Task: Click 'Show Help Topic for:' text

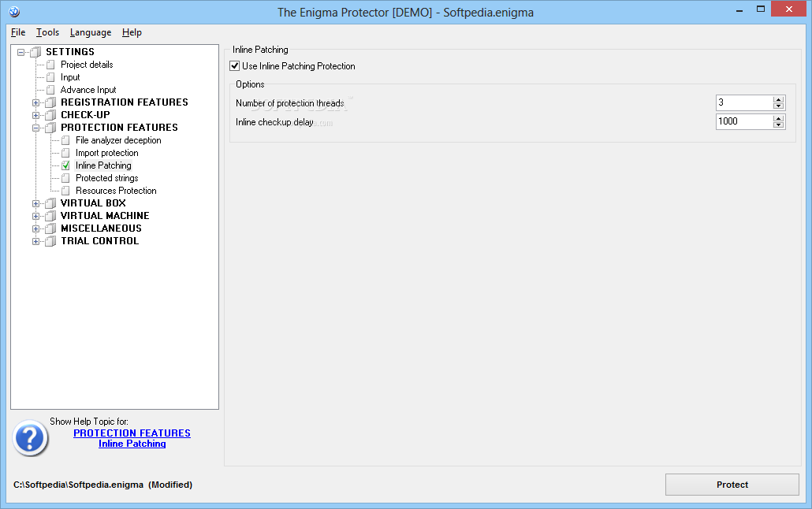Action: click(x=89, y=422)
